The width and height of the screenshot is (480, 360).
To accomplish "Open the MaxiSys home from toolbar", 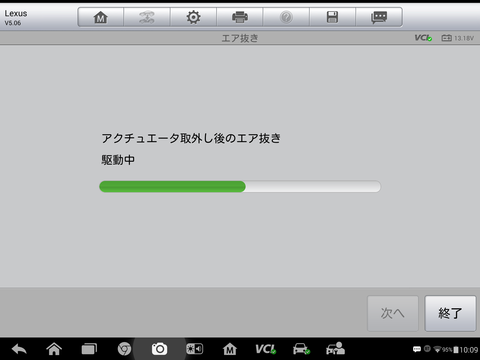I will tap(101, 17).
